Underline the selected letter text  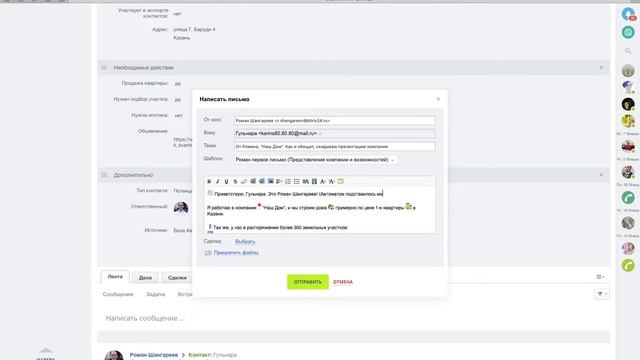[x=226, y=181]
